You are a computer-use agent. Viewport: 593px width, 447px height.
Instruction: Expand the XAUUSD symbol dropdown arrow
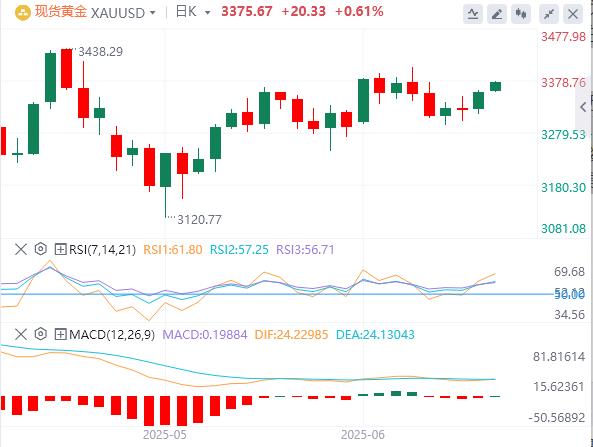152,13
